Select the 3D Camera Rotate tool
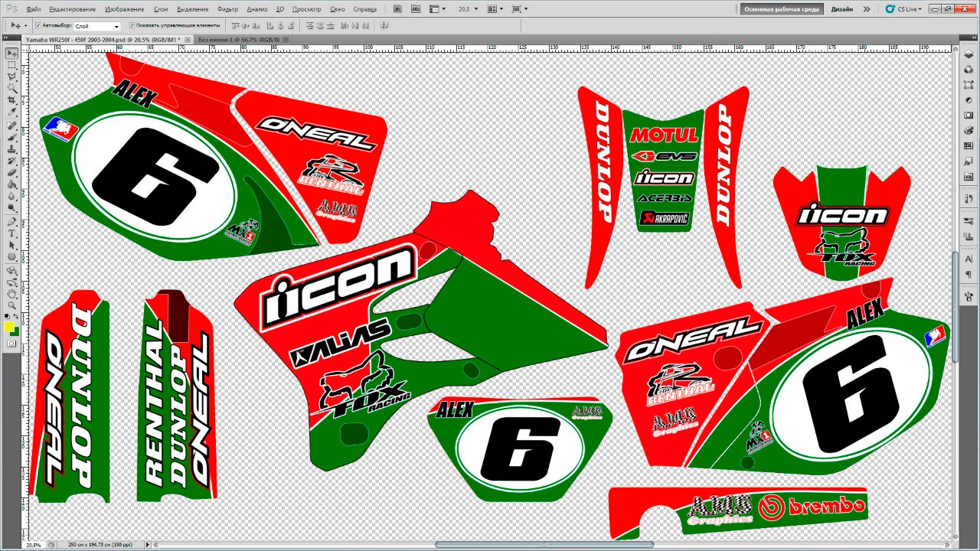Screen dimensions: 980x551 (x=12, y=282)
